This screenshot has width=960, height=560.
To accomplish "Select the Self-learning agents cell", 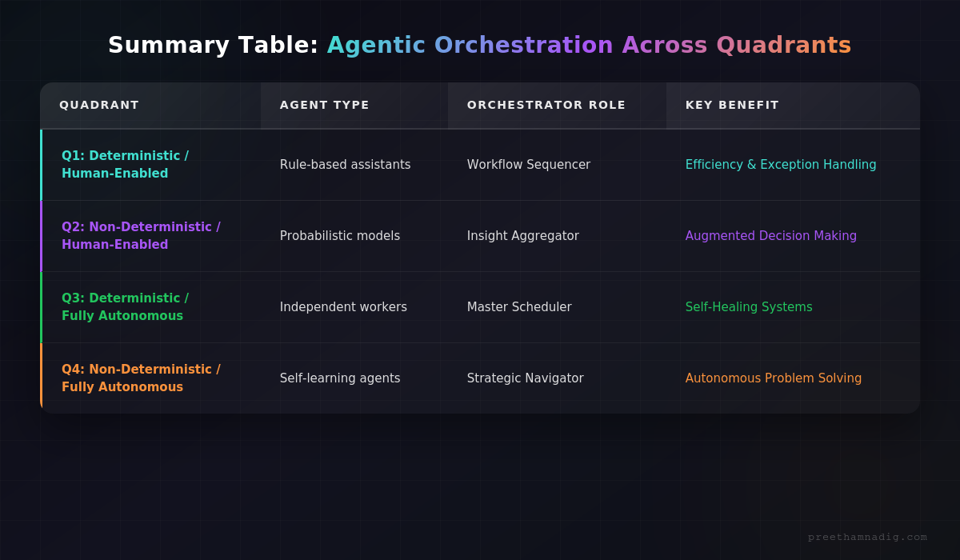I will [340, 378].
